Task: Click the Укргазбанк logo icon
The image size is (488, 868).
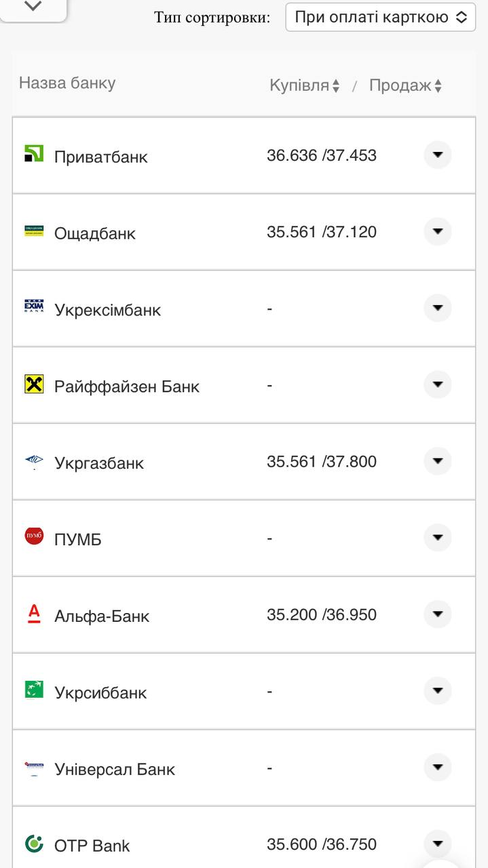Action: [x=34, y=461]
